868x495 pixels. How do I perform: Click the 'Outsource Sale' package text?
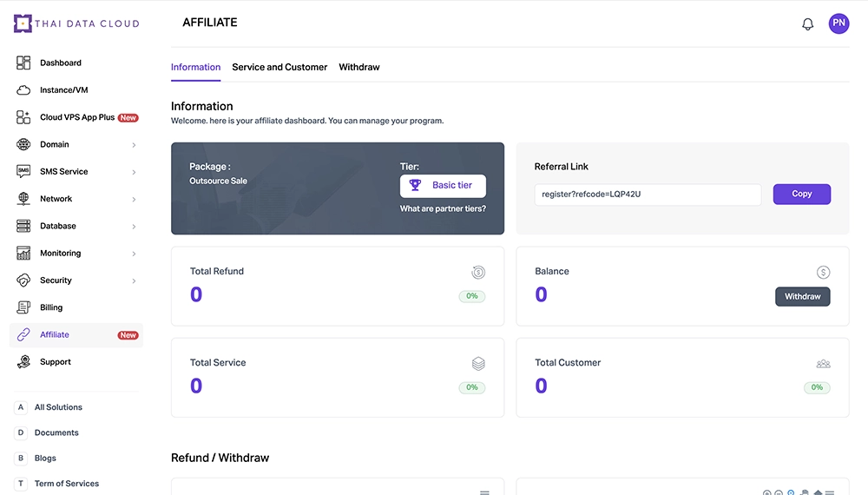tap(218, 181)
